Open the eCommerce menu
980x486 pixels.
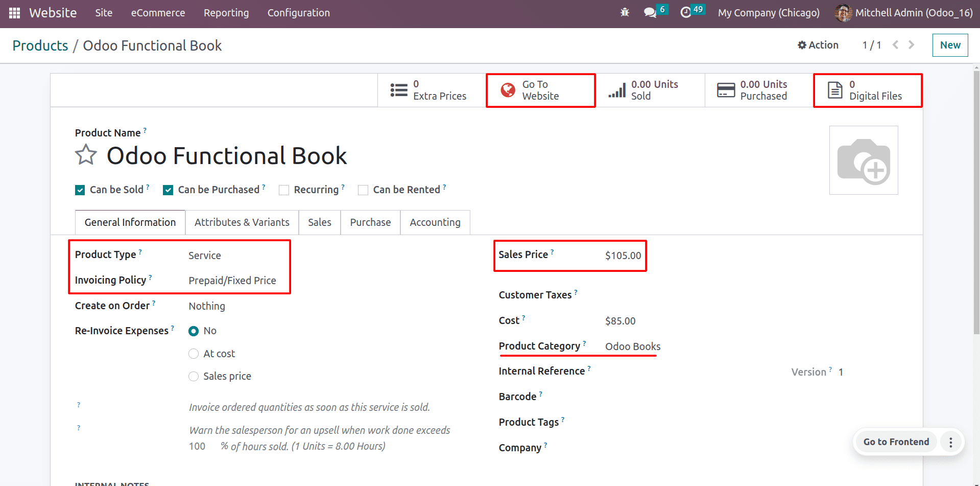tap(158, 13)
